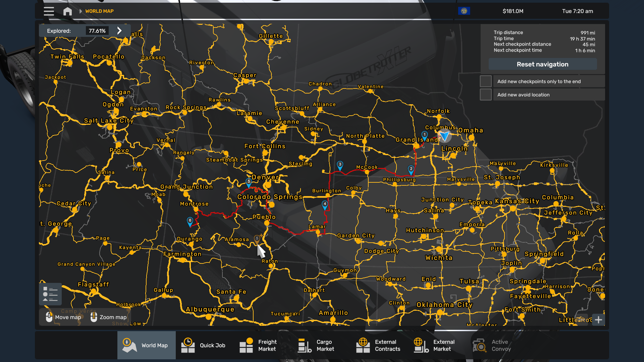Viewport: 644px width, 362px height.
Task: Open the External Market tab
Action: click(x=435, y=345)
